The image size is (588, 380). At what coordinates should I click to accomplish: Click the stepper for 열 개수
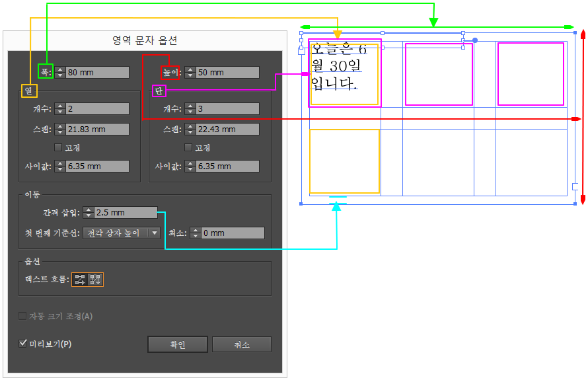(60, 109)
